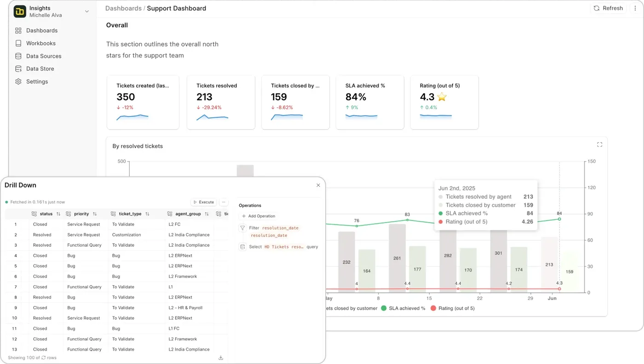Sort by the ticket_type column
Viewport: 644px width, 364px height.
(x=147, y=214)
